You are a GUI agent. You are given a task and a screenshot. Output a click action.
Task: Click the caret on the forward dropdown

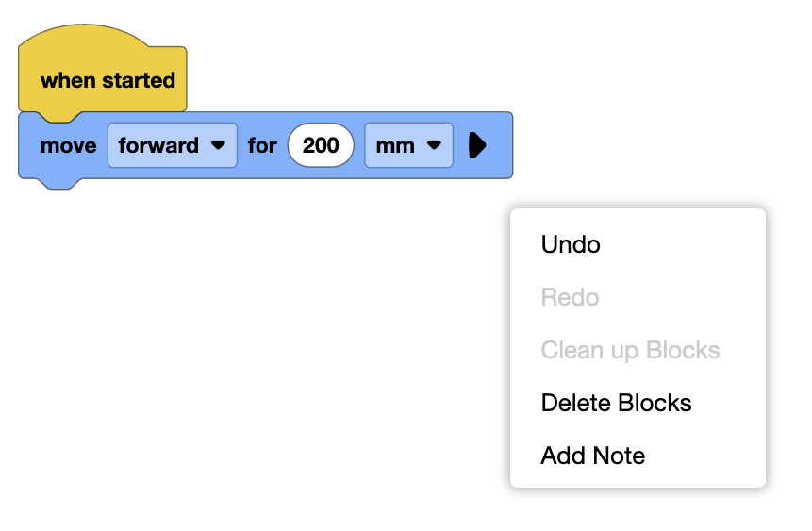(x=219, y=146)
